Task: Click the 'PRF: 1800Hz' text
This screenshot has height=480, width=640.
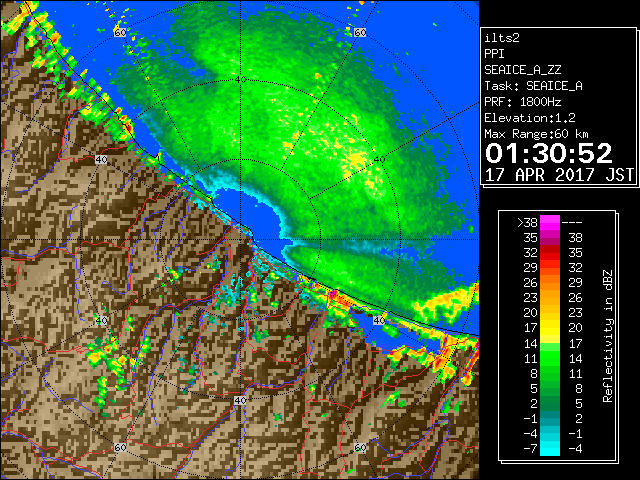Action: pos(523,102)
